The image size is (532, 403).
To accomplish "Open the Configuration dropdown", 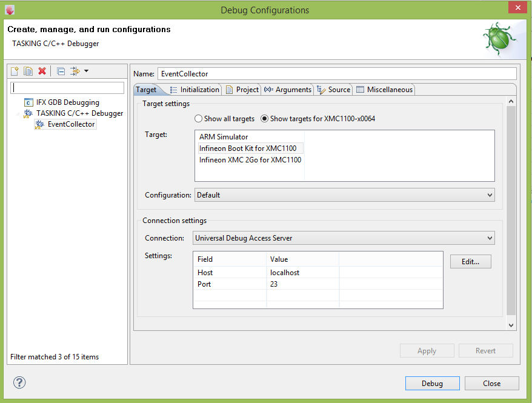I will [488, 195].
